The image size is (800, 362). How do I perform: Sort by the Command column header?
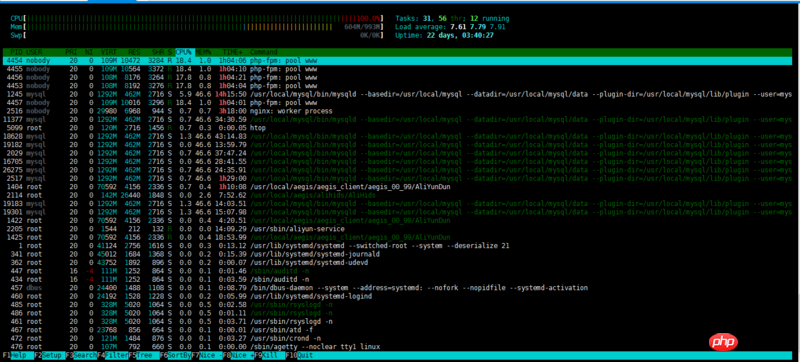click(264, 52)
